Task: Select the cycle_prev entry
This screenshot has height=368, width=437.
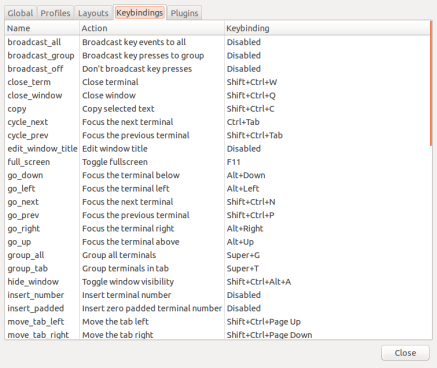Action: [x=28, y=135]
